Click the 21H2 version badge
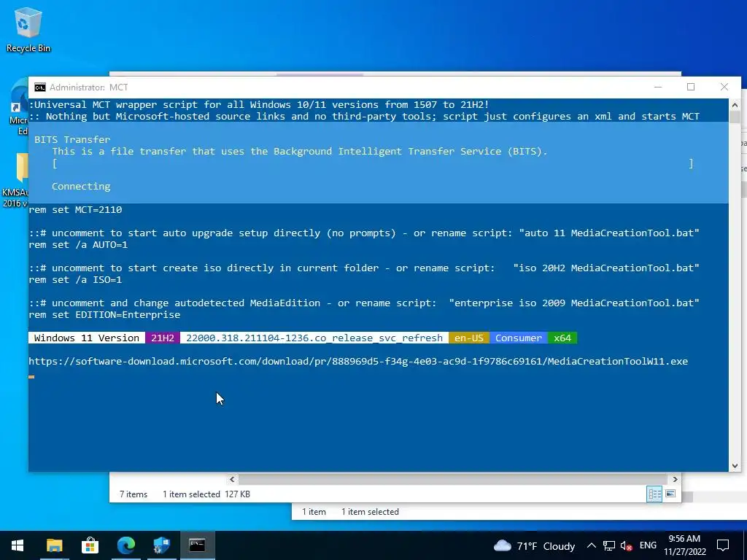Viewport: 747px width, 560px height. pos(163,338)
